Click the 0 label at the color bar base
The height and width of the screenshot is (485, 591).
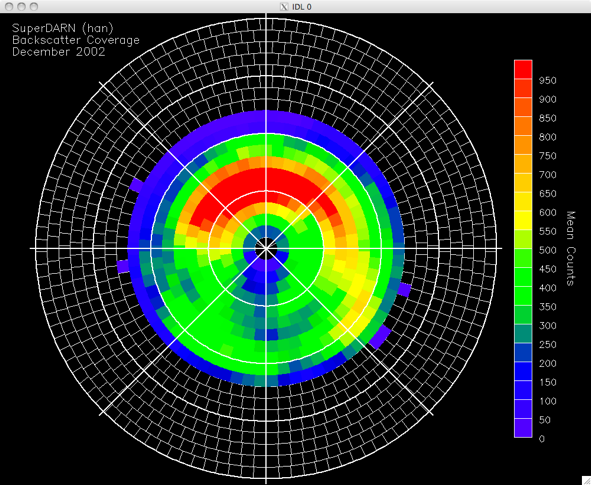point(542,439)
